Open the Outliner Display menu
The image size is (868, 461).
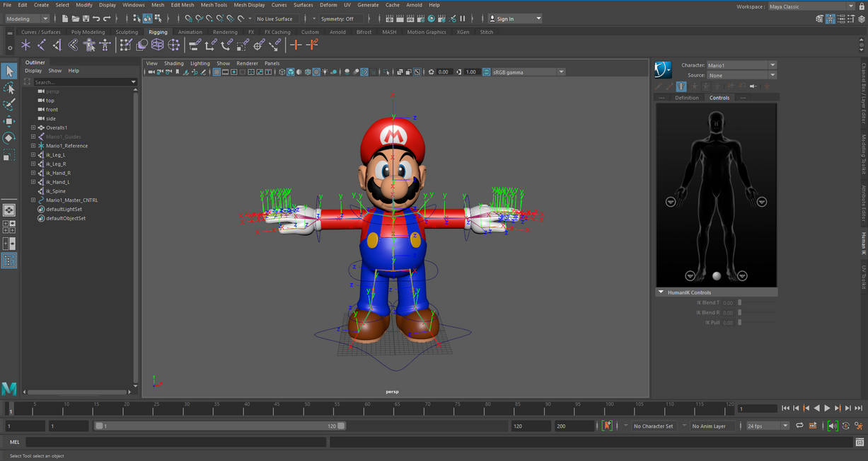[33, 71]
